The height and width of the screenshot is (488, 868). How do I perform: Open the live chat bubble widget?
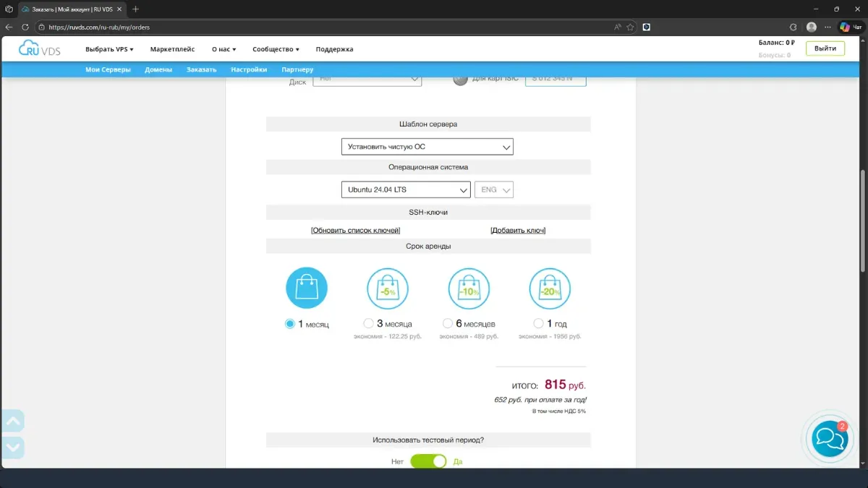(x=829, y=438)
